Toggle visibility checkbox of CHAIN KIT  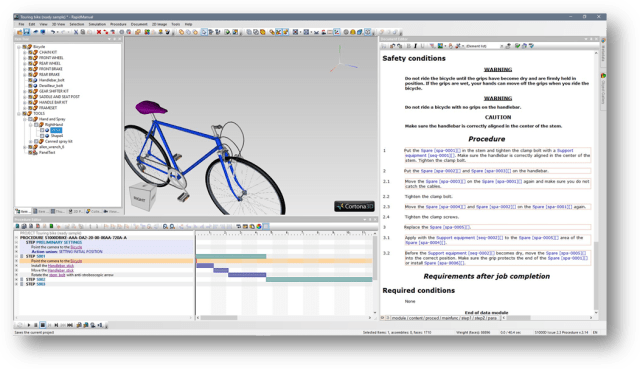[30, 52]
